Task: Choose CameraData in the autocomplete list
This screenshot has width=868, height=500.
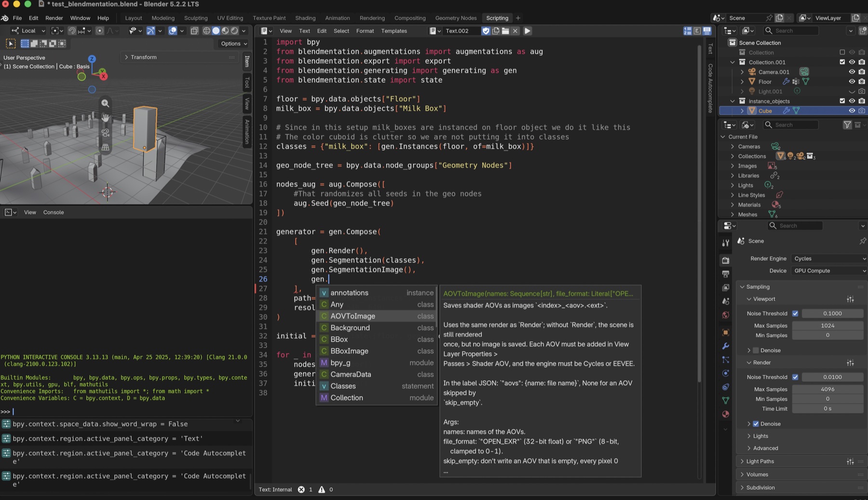Action: pyautogui.click(x=377, y=375)
